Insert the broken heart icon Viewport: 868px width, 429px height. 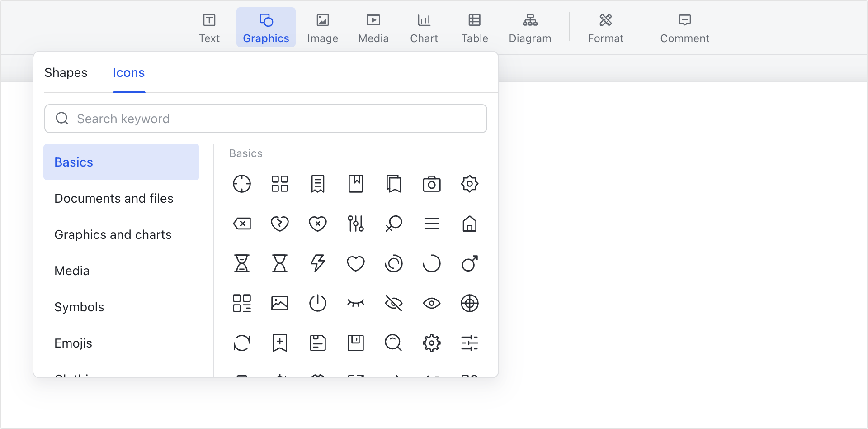pyautogui.click(x=280, y=223)
